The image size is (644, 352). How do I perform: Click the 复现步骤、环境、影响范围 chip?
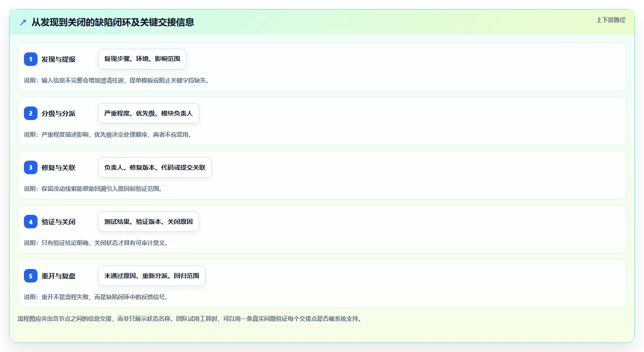point(142,59)
